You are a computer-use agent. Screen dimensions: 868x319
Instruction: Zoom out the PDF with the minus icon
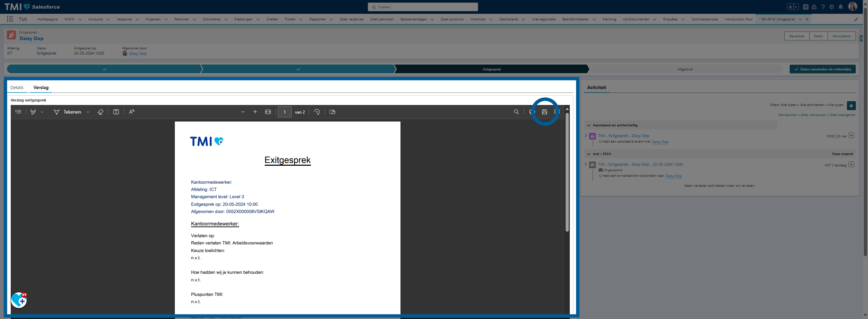[243, 112]
